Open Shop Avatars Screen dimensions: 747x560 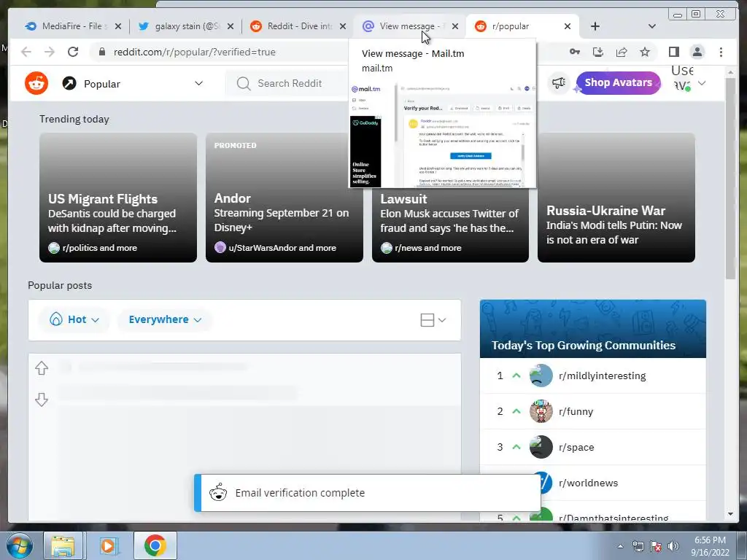click(618, 83)
